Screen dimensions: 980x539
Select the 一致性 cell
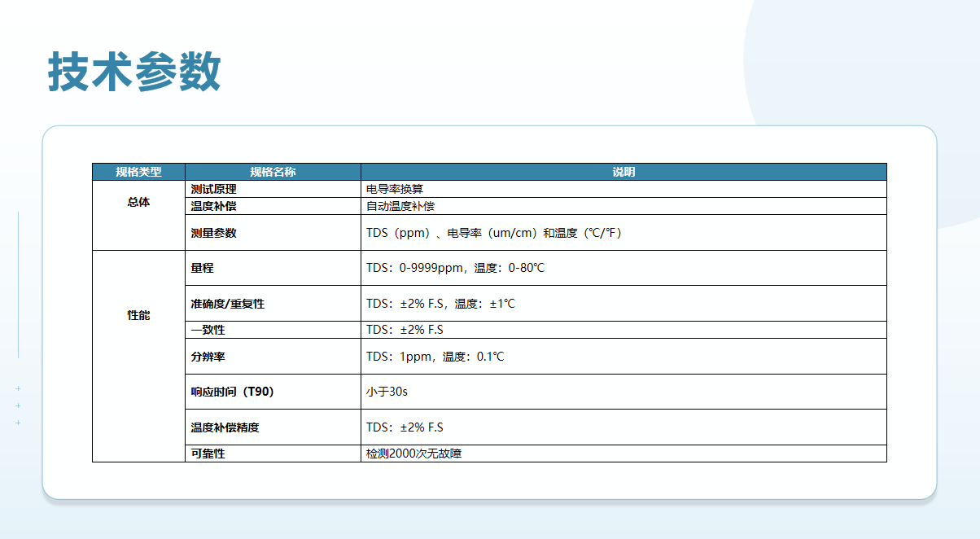click(x=273, y=330)
